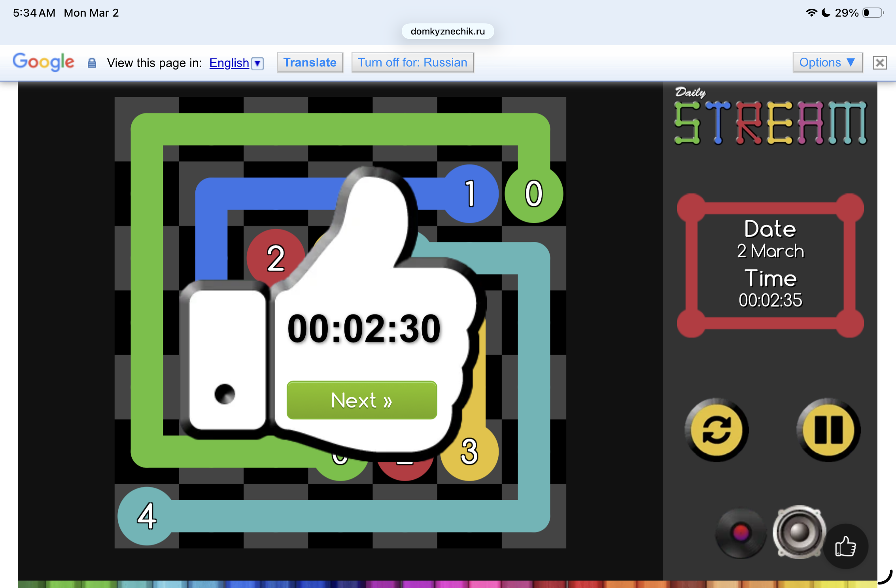Screen dimensions: 896x588
Task: Click the English language link
Action: 229,63
